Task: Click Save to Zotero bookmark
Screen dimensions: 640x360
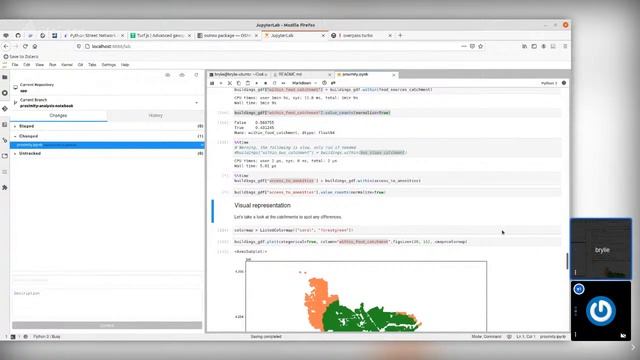Action: coord(21,57)
